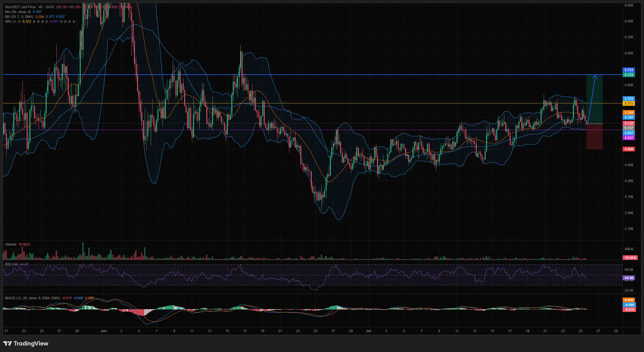
Task: Select the purple 5.037 price tag
Action: (x=629, y=138)
